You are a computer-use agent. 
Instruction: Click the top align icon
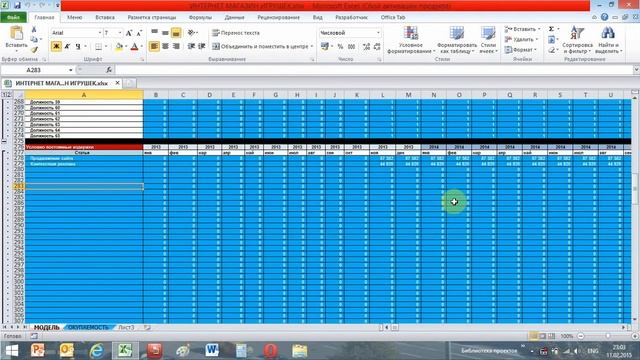[154, 32]
